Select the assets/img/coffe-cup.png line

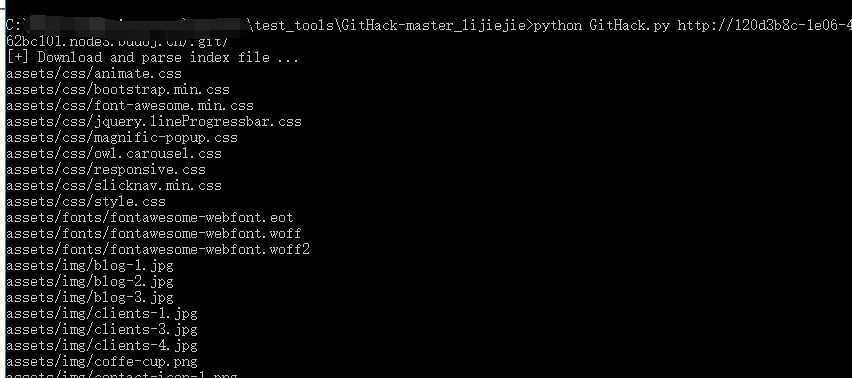click(x=102, y=361)
